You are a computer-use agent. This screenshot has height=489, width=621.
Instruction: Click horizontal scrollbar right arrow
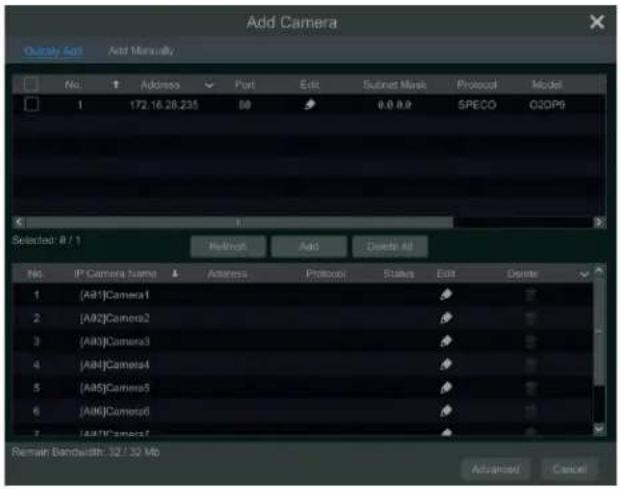pos(600,222)
